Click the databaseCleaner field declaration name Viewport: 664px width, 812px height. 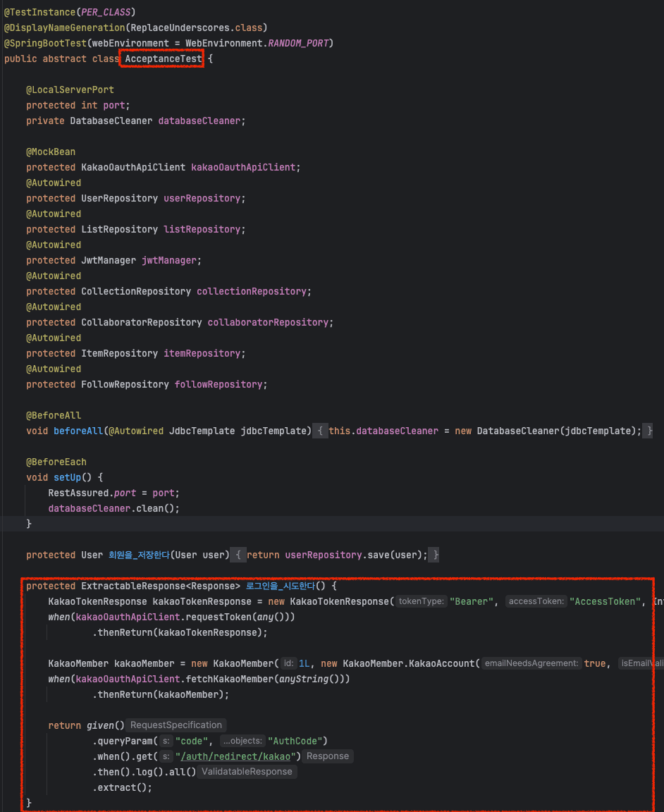click(x=199, y=121)
